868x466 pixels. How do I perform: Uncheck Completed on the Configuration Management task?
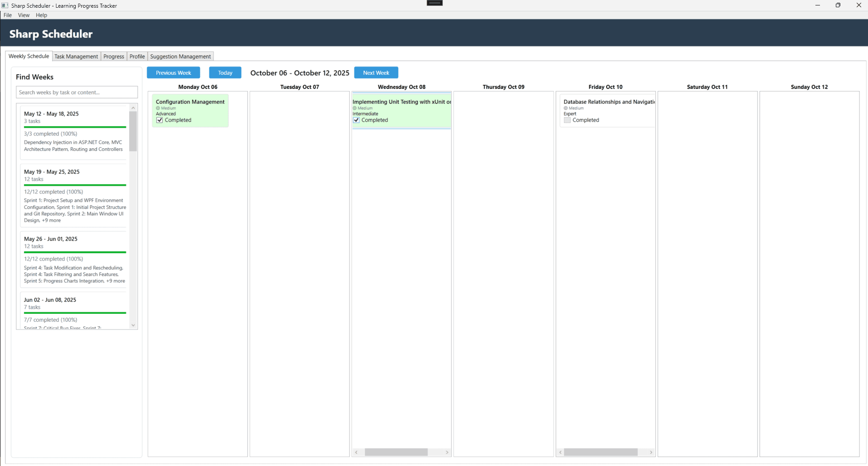point(160,120)
